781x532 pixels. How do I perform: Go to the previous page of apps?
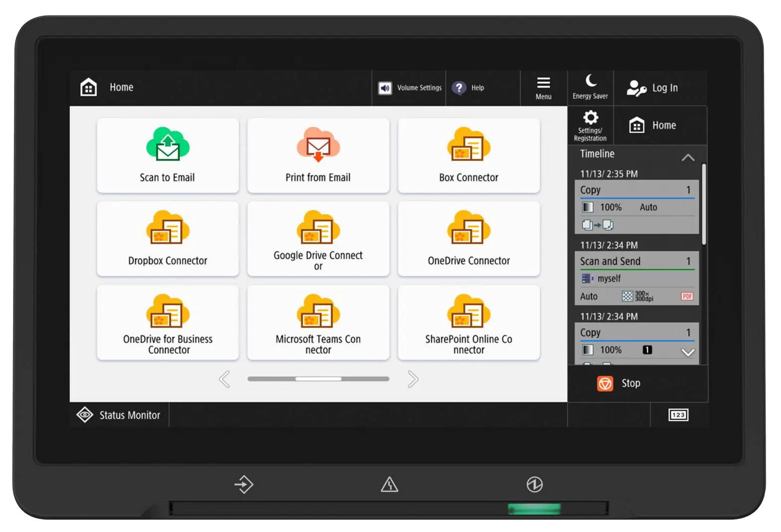point(224,379)
